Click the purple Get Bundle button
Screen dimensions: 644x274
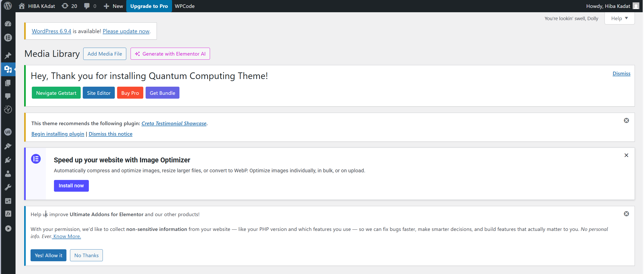click(162, 93)
